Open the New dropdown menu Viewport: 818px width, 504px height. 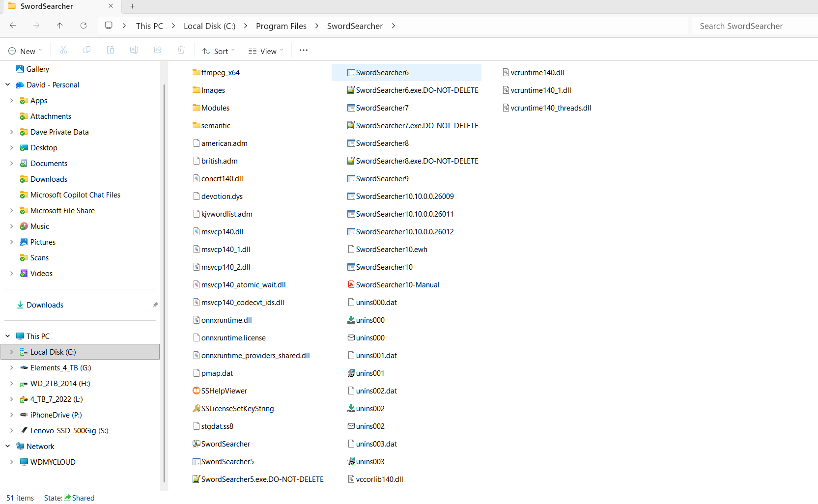point(26,51)
